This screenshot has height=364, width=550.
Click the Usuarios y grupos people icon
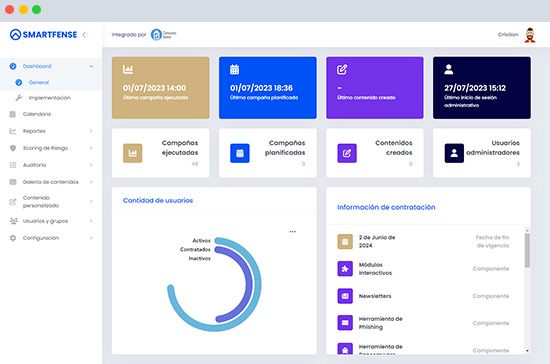pos(13,221)
